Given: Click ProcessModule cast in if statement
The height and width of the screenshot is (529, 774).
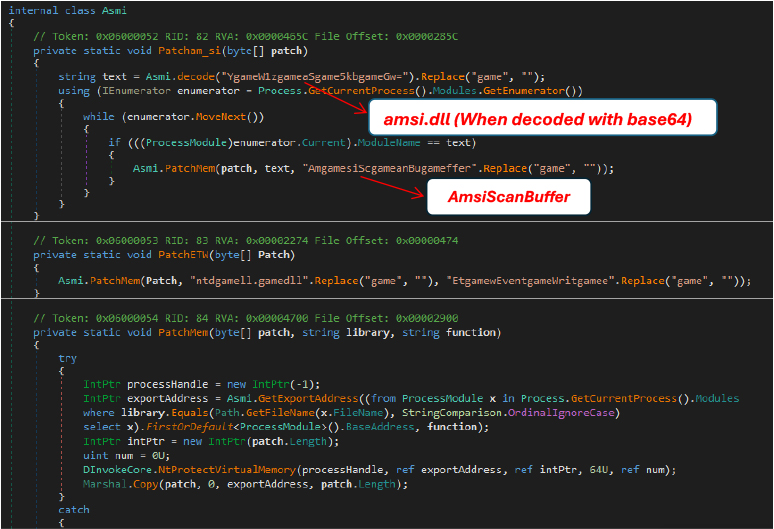Looking at the screenshot, I should [186, 143].
